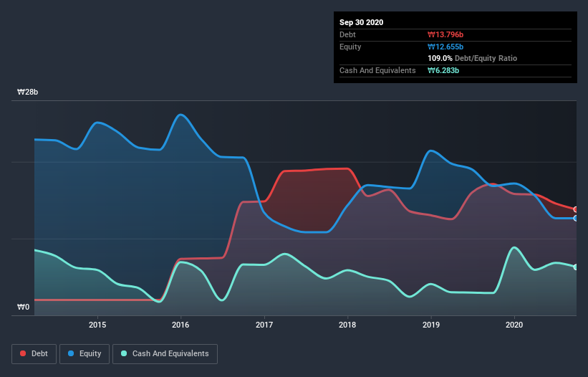The height and width of the screenshot is (377, 588).
Task: Click the Sep 30 2020 tooltip date
Action: click(x=362, y=22)
